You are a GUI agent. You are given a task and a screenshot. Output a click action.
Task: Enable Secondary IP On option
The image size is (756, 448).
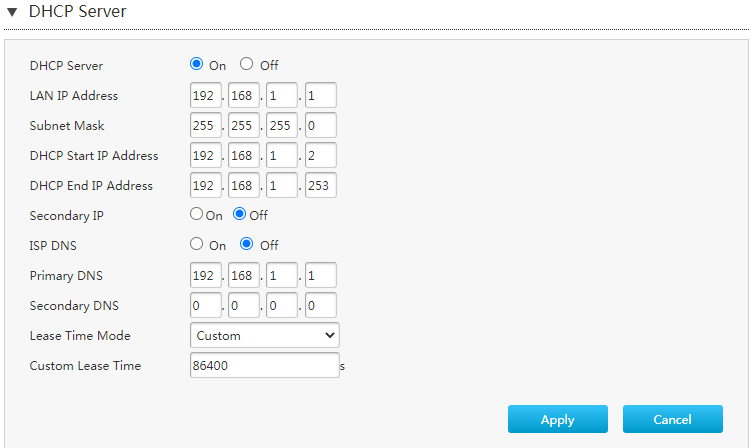click(196, 214)
